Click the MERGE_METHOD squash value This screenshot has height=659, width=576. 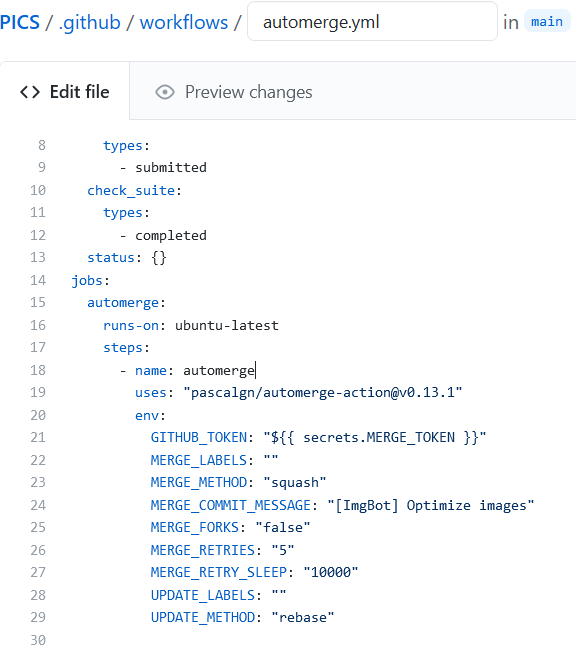pos(295,482)
